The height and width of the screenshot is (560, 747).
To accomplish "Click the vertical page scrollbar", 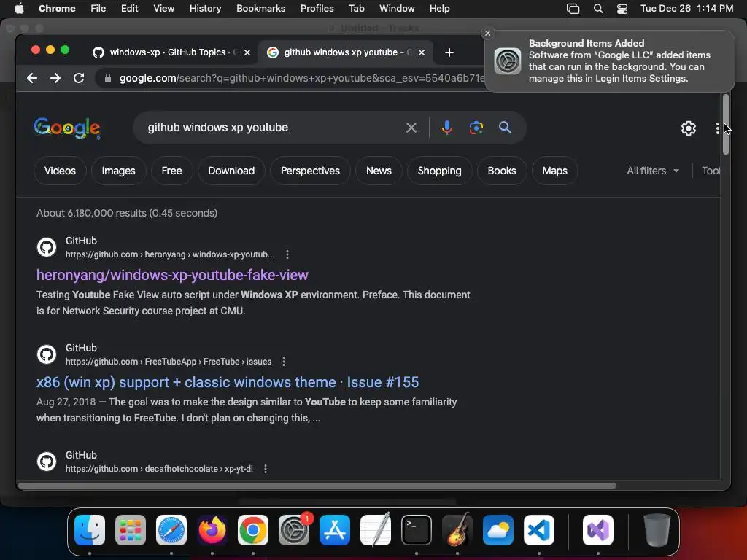I will (726, 124).
